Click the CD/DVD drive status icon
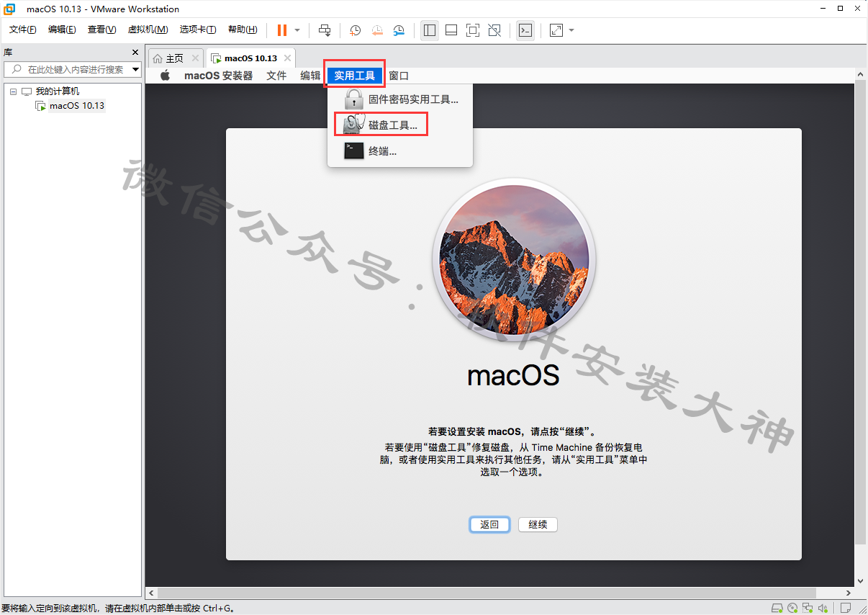Screen dimensions: 868x615 (x=792, y=609)
